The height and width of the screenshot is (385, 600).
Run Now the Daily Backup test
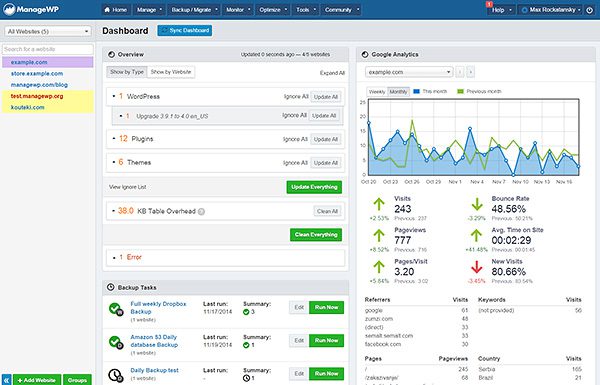pos(326,374)
